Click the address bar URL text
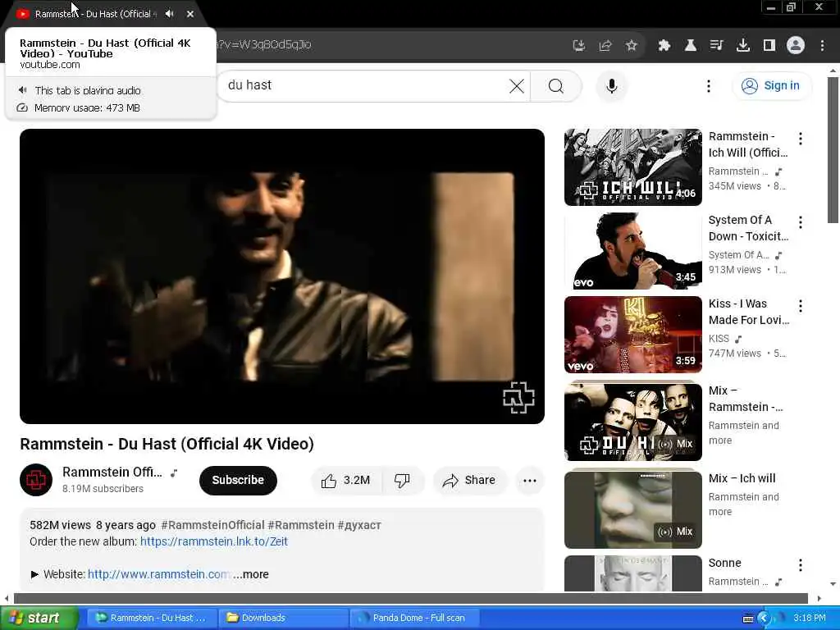The image size is (840, 630). pos(263,45)
